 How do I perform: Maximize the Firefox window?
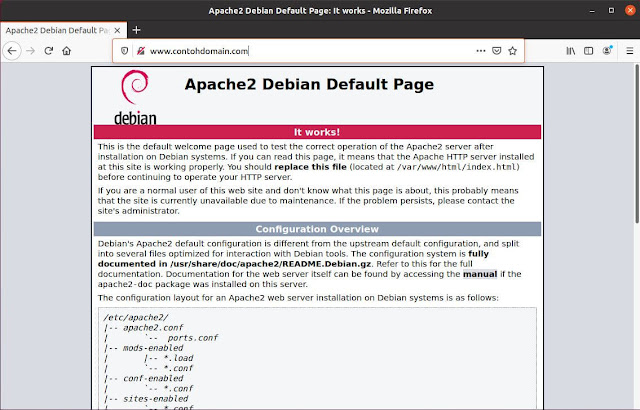pos(611,11)
